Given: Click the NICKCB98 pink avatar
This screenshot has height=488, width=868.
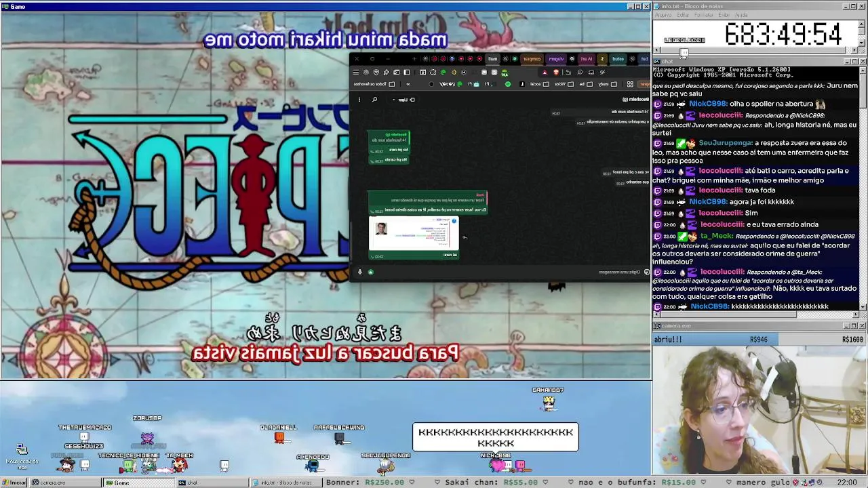Looking at the screenshot, I should pyautogui.click(x=497, y=466).
